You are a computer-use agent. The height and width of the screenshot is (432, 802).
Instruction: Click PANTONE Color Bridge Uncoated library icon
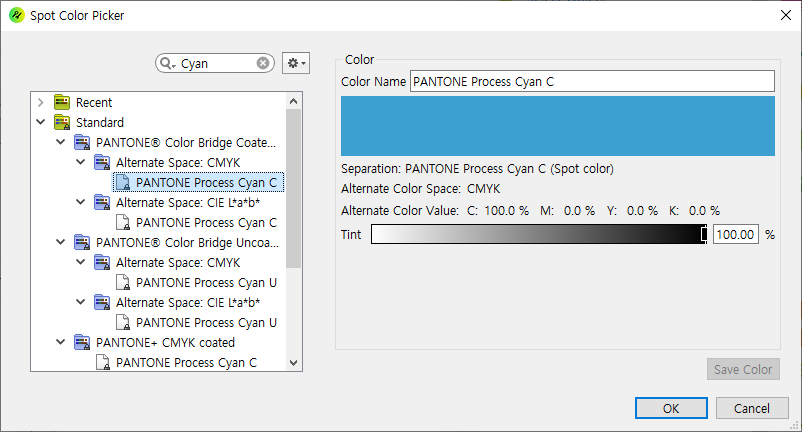click(x=82, y=242)
